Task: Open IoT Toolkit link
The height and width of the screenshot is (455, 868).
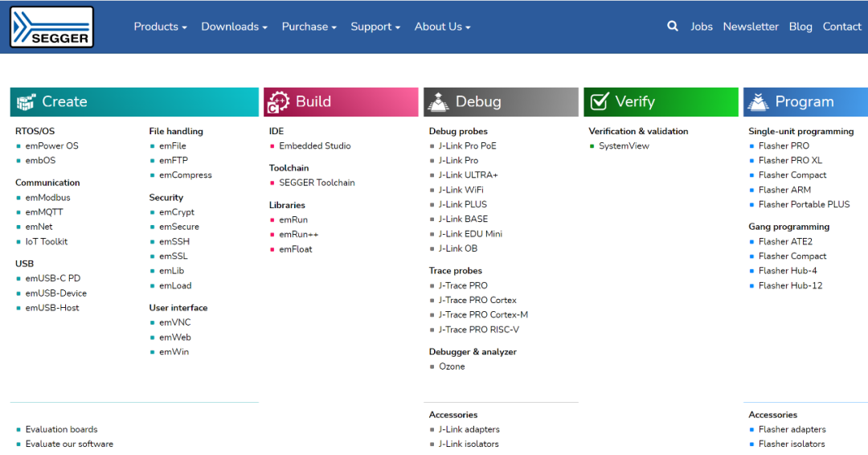Action: pyautogui.click(x=47, y=241)
